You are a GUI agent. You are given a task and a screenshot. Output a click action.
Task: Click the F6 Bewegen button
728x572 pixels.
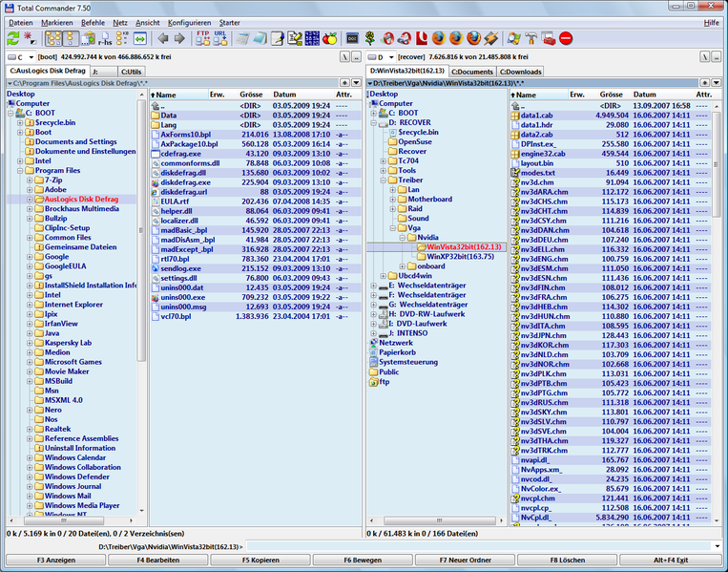point(363,560)
